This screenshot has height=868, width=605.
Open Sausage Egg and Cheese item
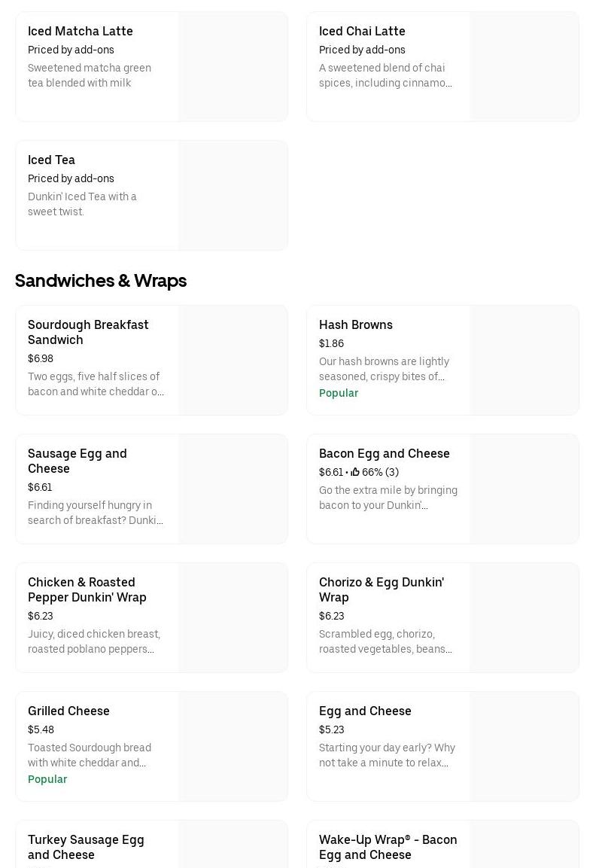(78, 461)
